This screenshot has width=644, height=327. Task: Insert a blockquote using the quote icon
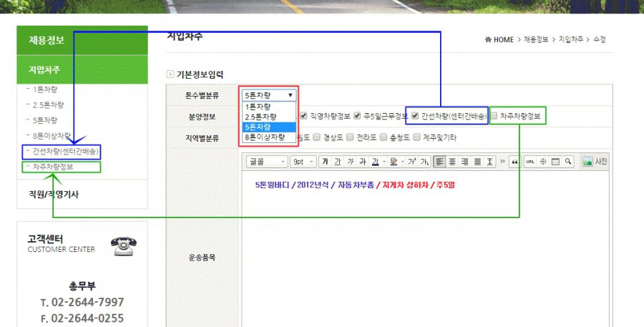click(x=514, y=162)
